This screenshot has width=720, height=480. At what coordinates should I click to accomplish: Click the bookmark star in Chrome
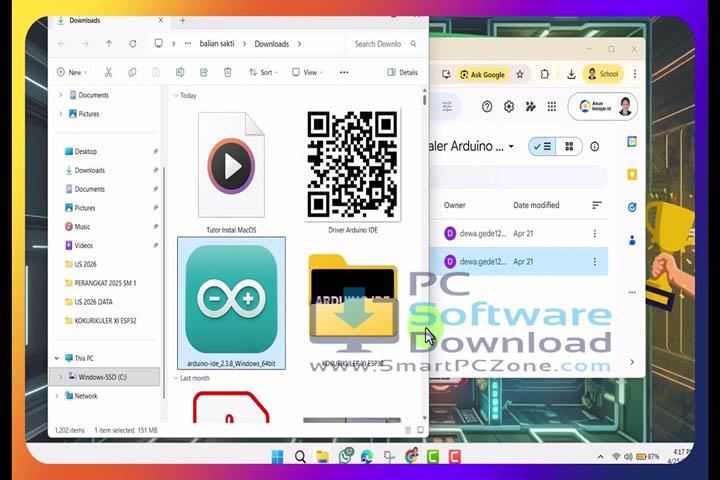point(520,74)
